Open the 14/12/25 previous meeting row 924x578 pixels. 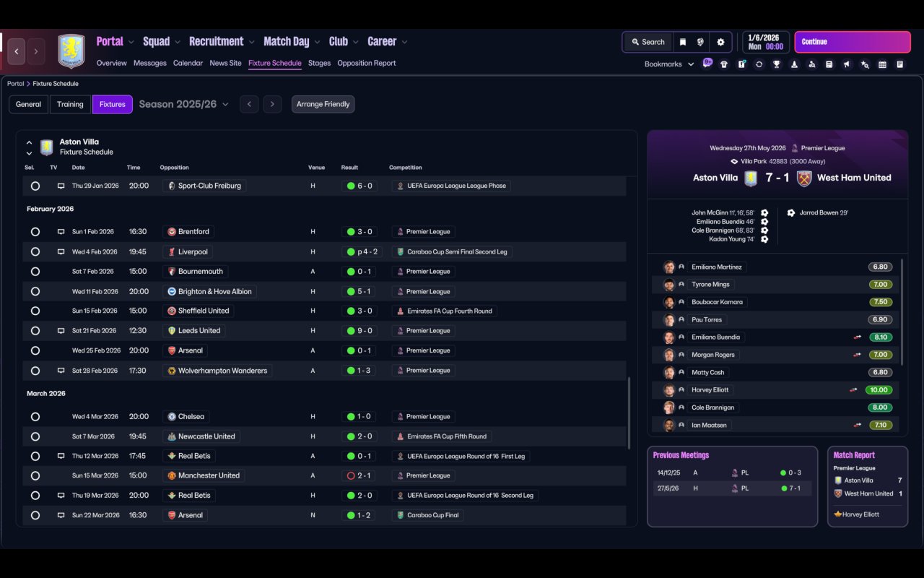tap(732, 473)
